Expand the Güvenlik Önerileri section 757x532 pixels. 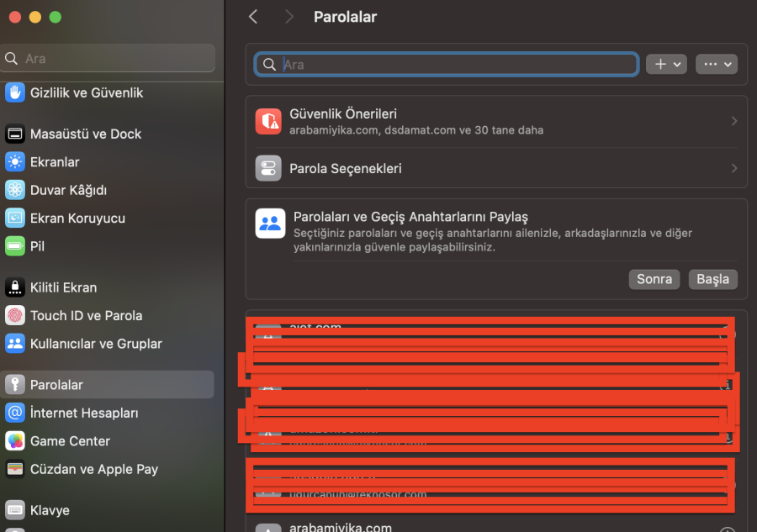point(495,122)
